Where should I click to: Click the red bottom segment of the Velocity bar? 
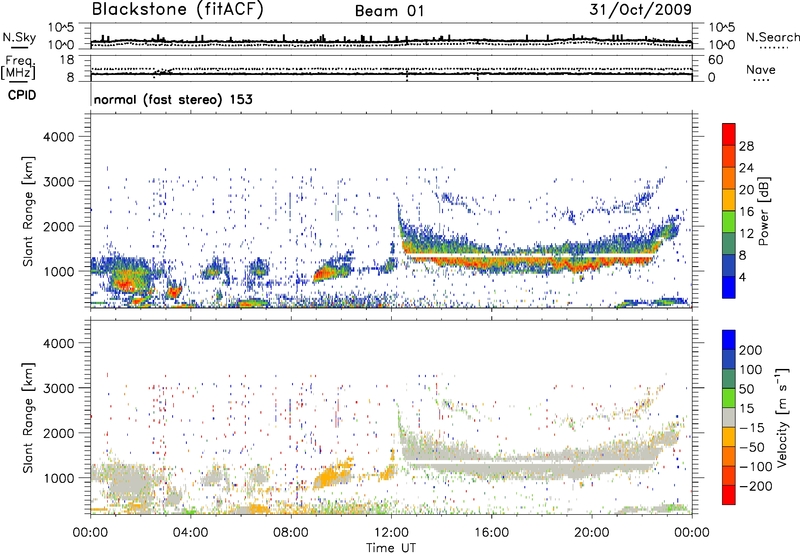[x=729, y=495]
